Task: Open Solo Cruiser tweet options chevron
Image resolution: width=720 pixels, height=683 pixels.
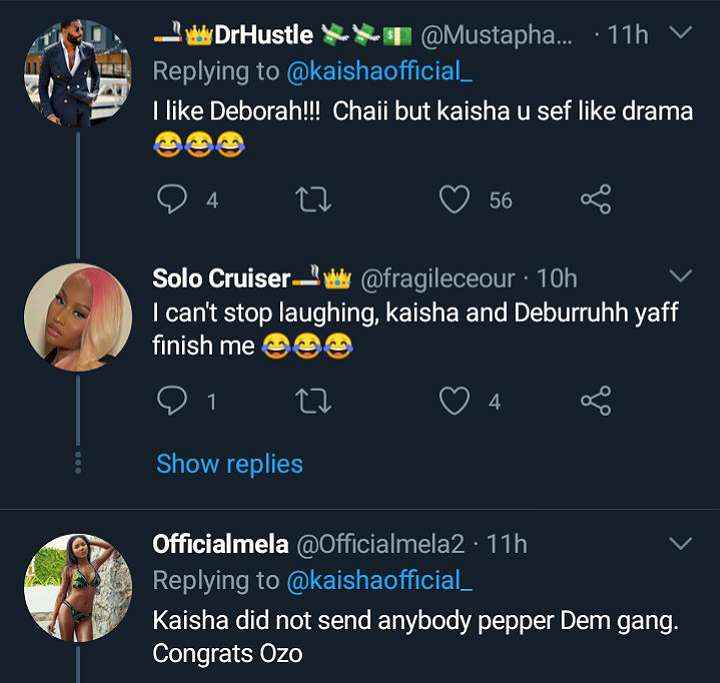Action: click(x=679, y=277)
